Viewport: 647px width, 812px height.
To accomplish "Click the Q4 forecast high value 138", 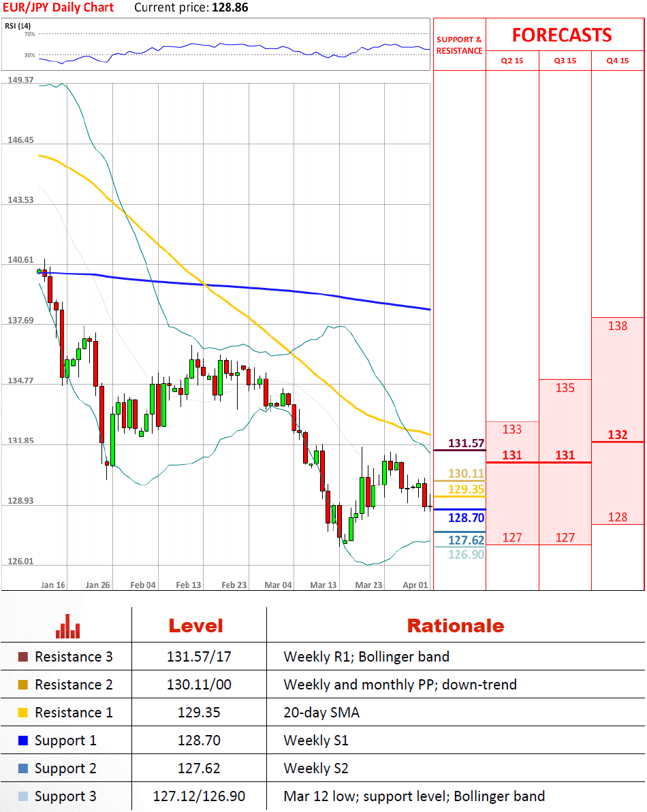I will [x=618, y=326].
